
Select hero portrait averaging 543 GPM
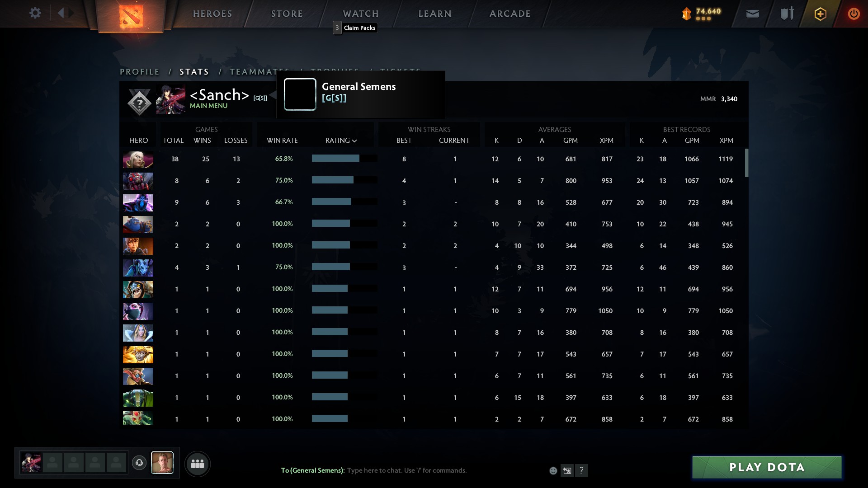(138, 355)
